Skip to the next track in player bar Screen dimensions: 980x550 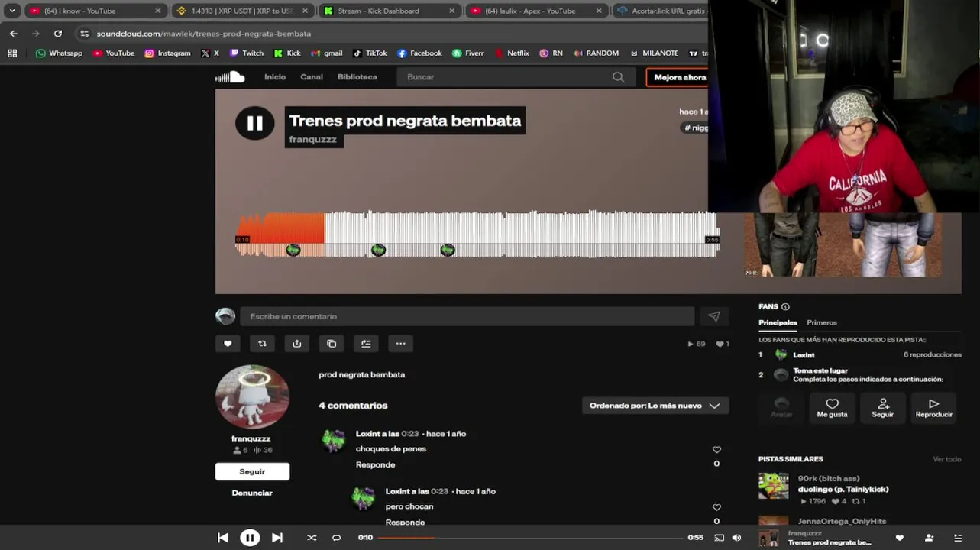click(x=277, y=538)
